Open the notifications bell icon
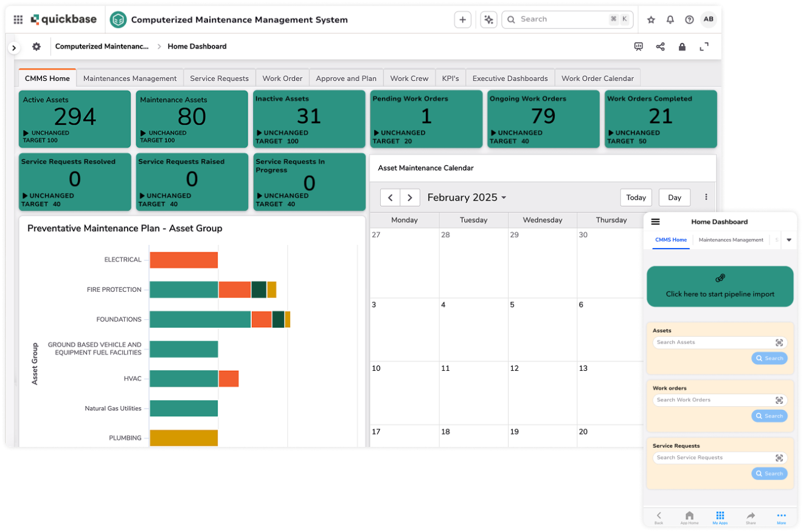Screen dimensions: 803x532 (x=670, y=19)
